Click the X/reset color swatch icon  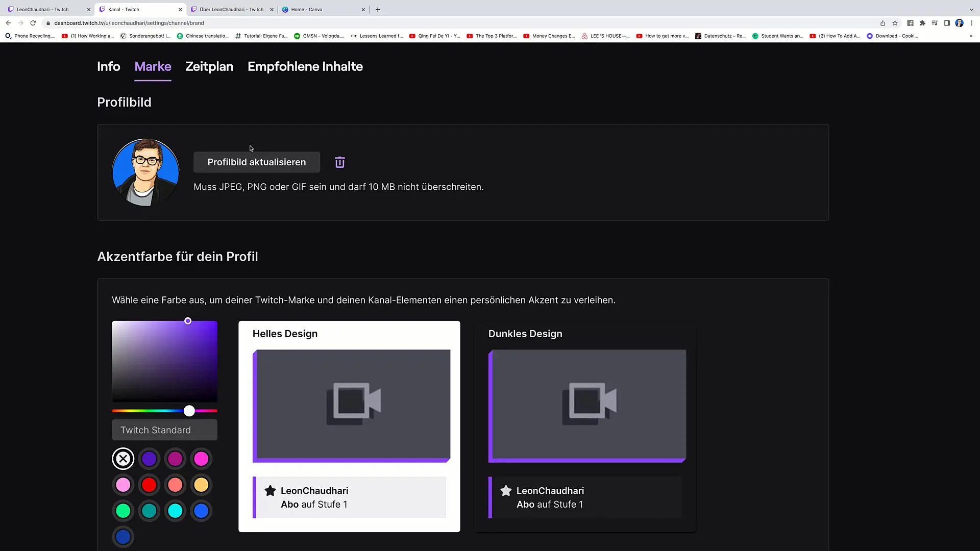[x=123, y=458]
